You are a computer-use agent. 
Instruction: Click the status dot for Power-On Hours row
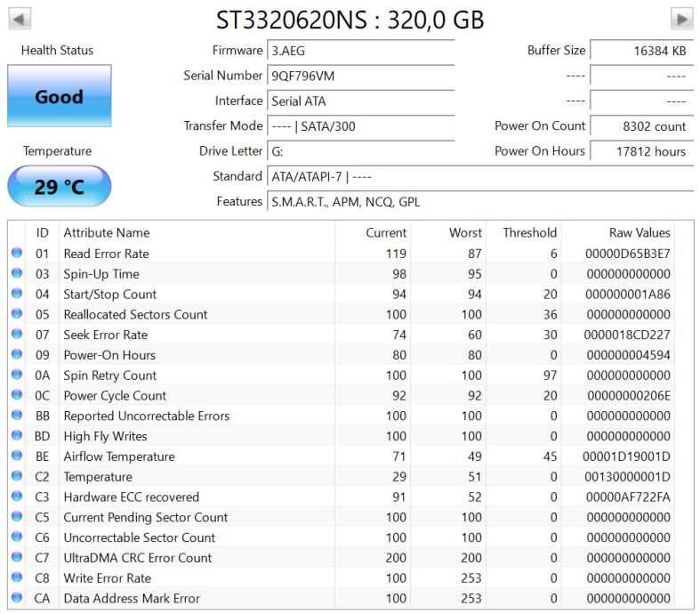click(x=17, y=354)
